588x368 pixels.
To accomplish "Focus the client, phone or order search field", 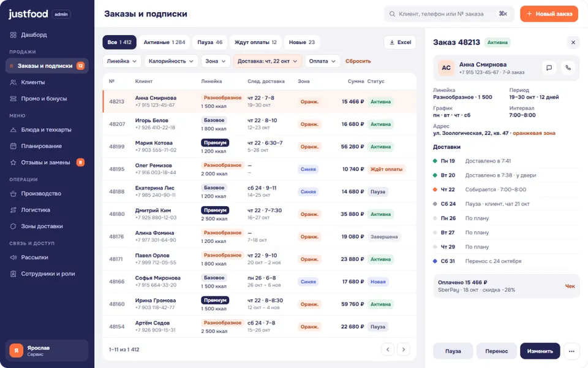I will pos(449,14).
